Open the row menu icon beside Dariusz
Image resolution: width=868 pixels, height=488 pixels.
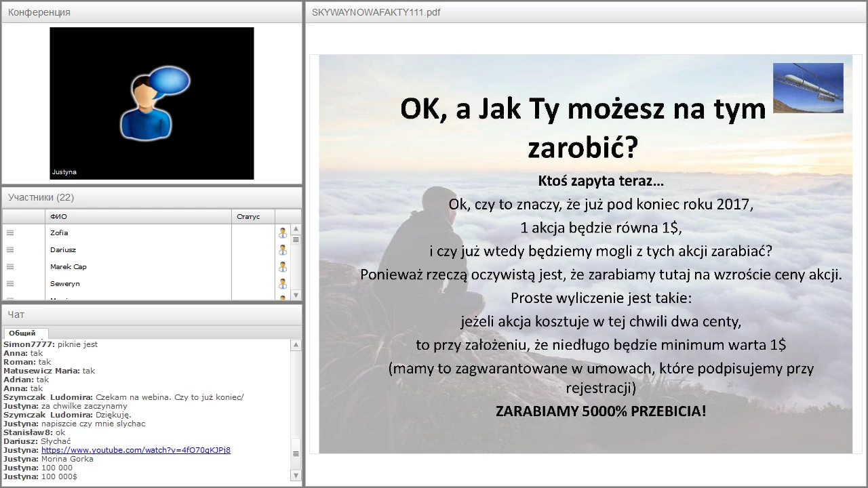coord(10,249)
